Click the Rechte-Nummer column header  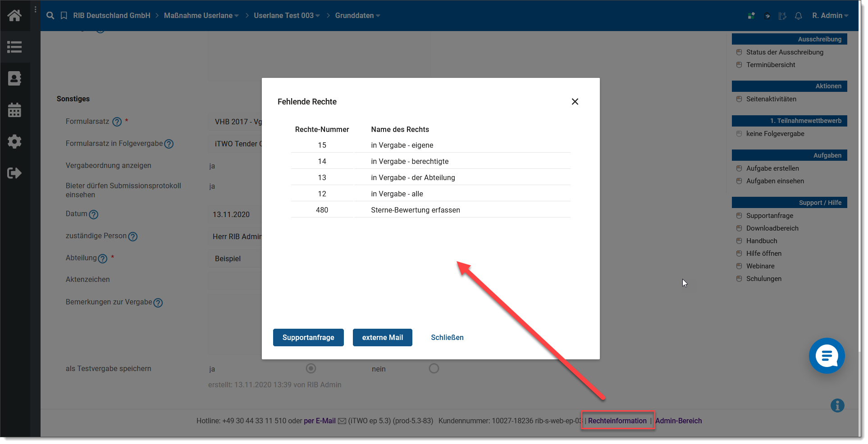coord(322,129)
